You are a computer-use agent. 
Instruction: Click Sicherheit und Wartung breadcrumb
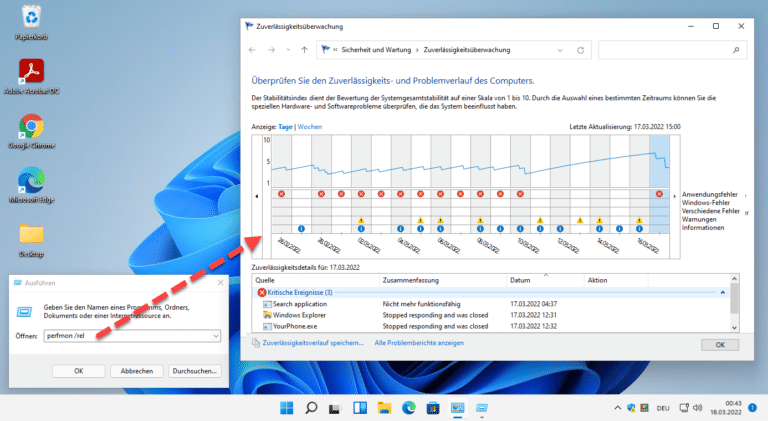pyautogui.click(x=376, y=50)
